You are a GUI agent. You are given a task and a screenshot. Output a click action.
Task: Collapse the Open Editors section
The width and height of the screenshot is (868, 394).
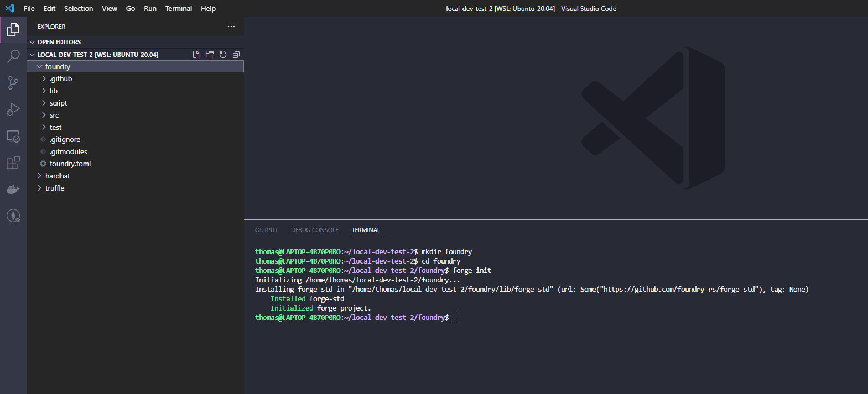pos(32,42)
